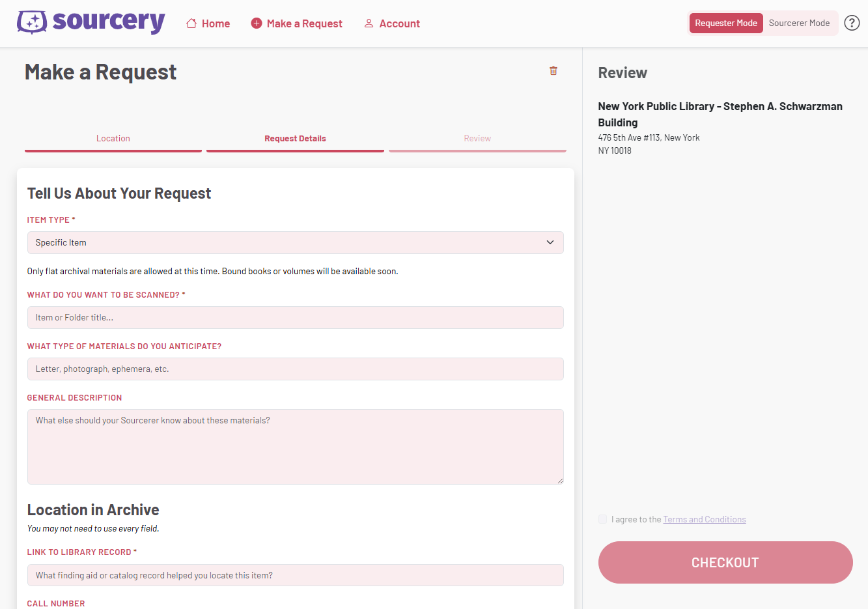868x609 pixels.
Task: Click the General Description textarea
Action: pyautogui.click(x=295, y=446)
